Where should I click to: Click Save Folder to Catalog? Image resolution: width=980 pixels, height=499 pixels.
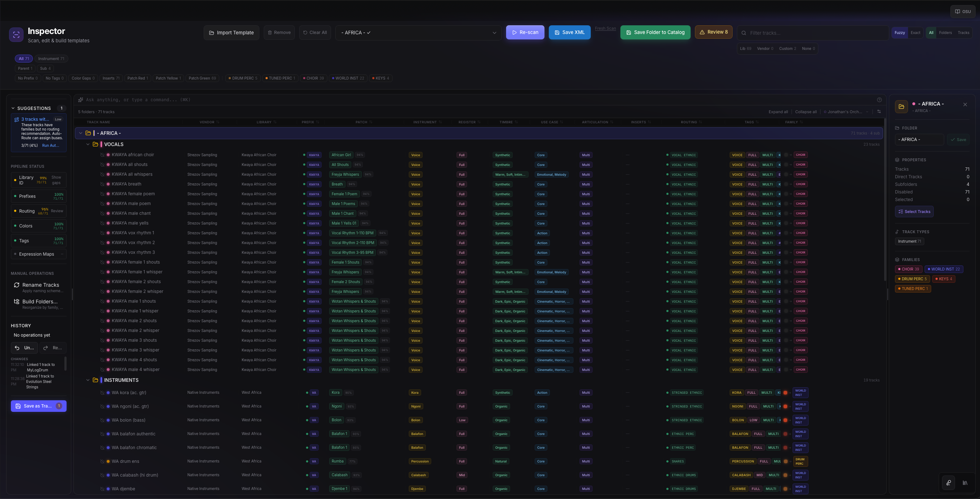pyautogui.click(x=655, y=32)
